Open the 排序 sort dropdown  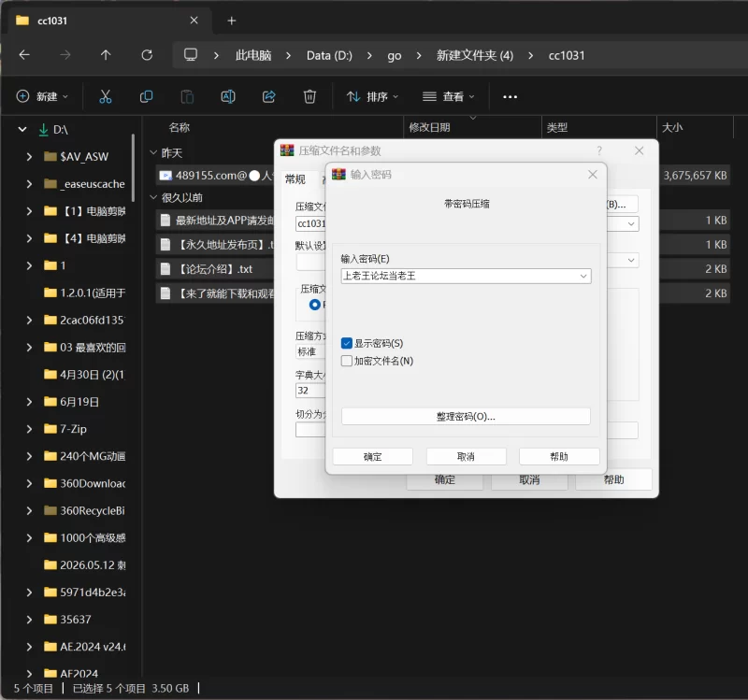click(372, 97)
